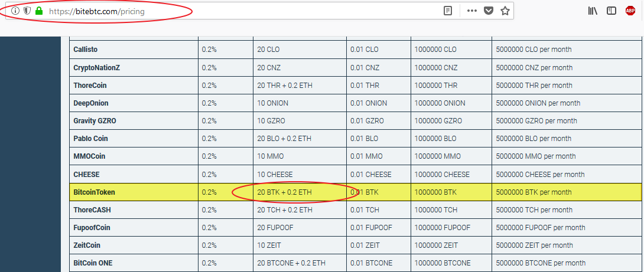644x272 pixels.
Task: Bookmark this page with the star icon
Action: 505,11
